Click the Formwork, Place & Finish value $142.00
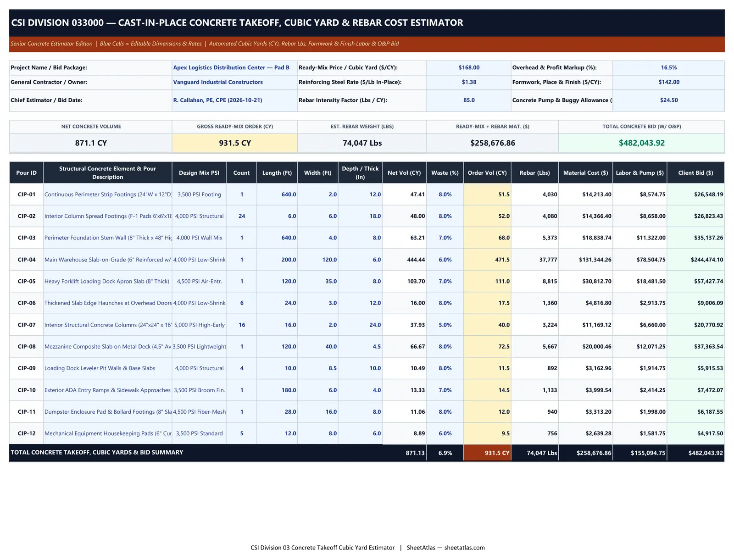Screen dimensions: 734x560 click(668, 82)
